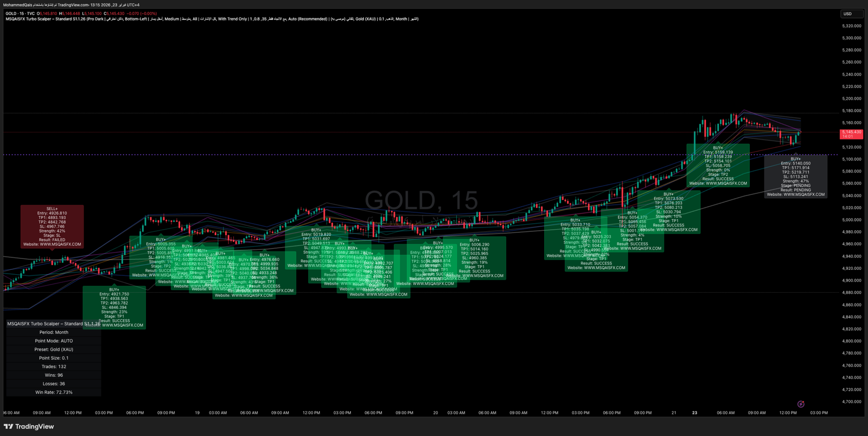Click the red current price label 5,145.430
The width and height of the screenshot is (868, 436).
pyautogui.click(x=851, y=134)
